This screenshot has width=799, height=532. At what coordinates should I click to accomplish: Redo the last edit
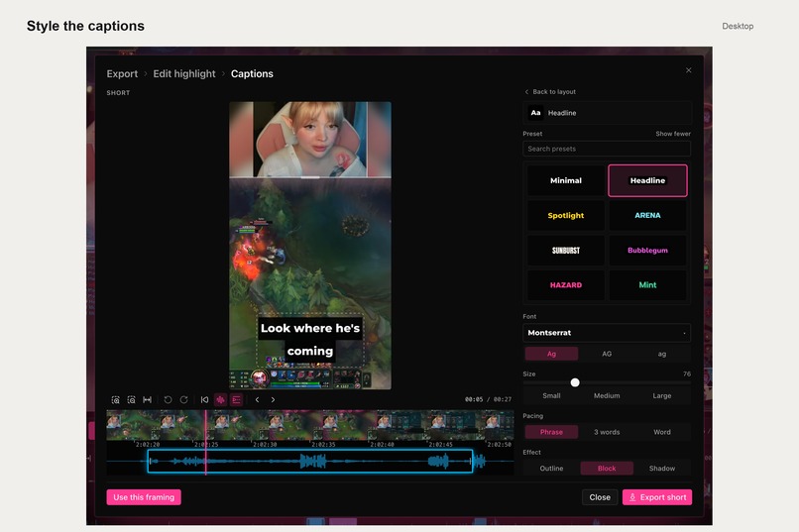184,399
